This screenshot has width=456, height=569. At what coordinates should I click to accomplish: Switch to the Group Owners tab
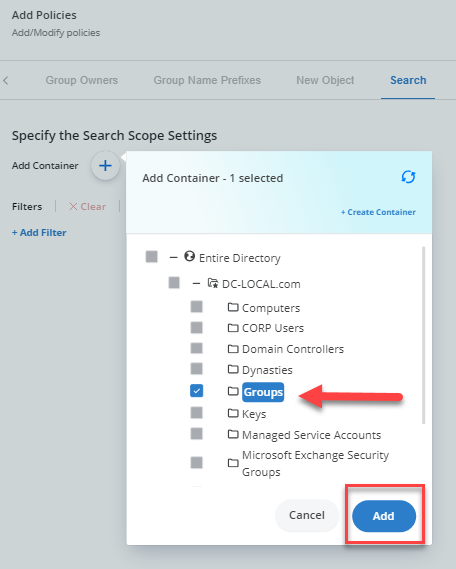[82, 80]
